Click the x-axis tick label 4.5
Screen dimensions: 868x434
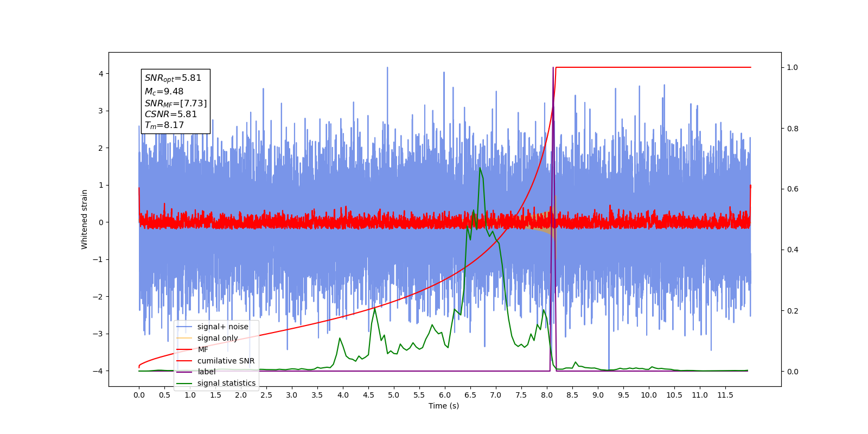(368, 395)
